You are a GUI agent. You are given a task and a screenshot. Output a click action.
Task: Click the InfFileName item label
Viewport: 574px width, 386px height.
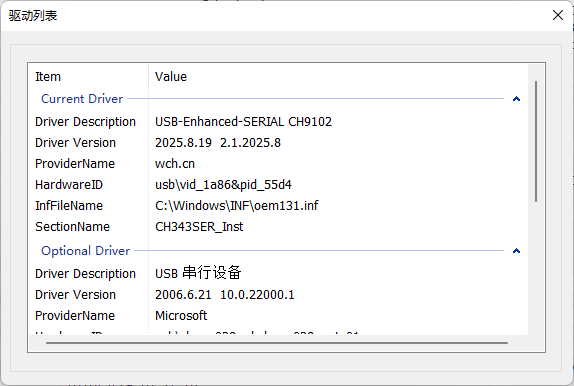click(x=69, y=205)
